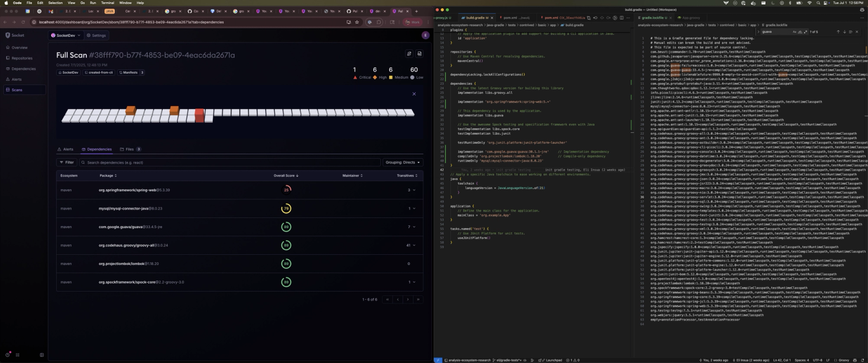Click the Socket logo
This screenshot has height=363, width=868.
point(15,35)
